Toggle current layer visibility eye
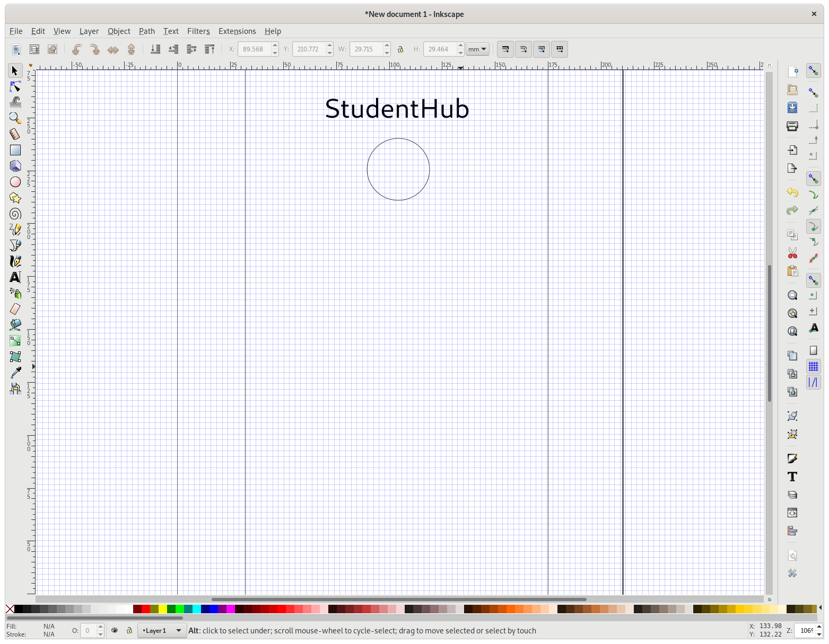The image size is (829, 644). [x=115, y=630]
